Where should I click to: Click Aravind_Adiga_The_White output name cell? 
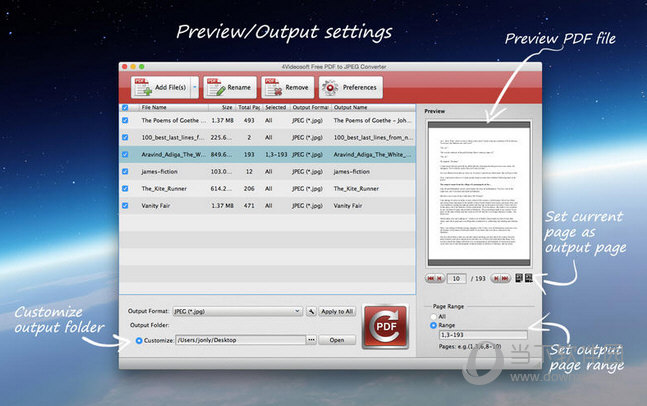[372, 154]
